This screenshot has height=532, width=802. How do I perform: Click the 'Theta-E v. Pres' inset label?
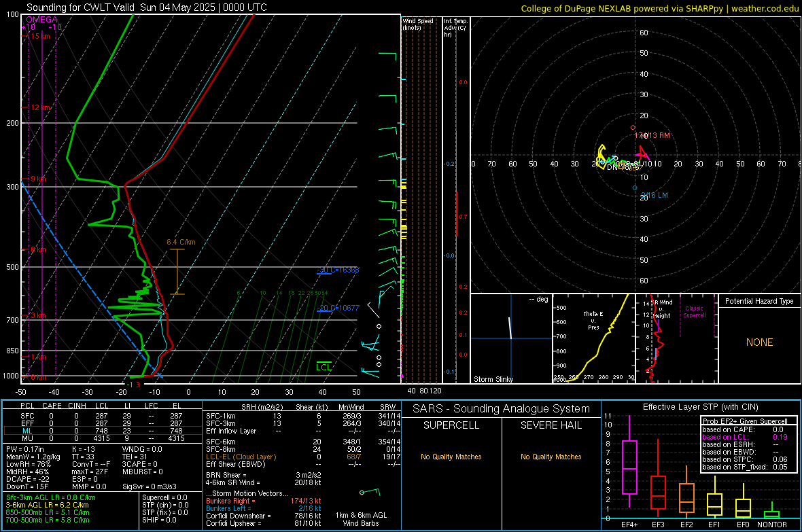[x=593, y=320]
